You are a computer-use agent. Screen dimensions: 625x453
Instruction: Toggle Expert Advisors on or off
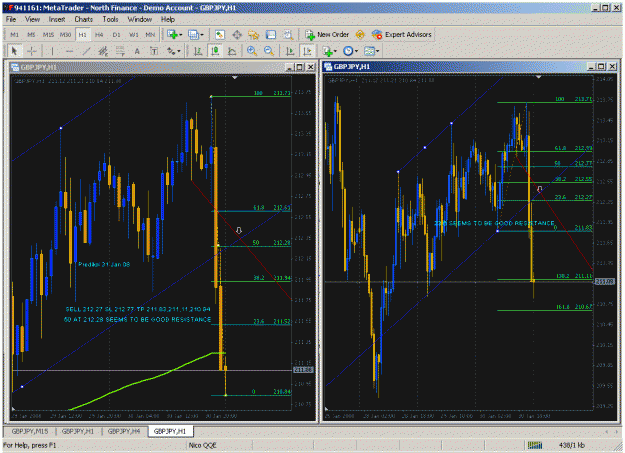[x=401, y=35]
